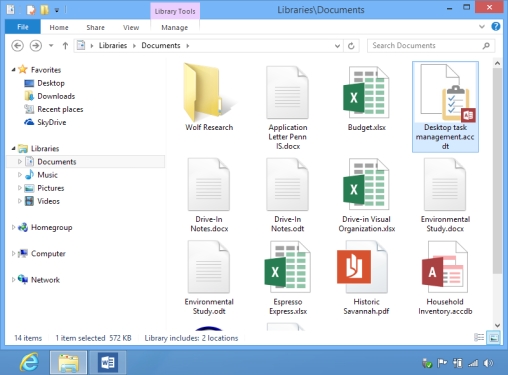508x375 pixels.
Task: Expand the Documents library node
Action: (x=20, y=162)
